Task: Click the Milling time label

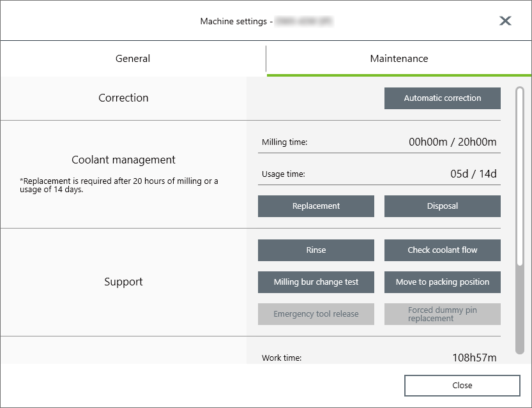Action: click(284, 142)
